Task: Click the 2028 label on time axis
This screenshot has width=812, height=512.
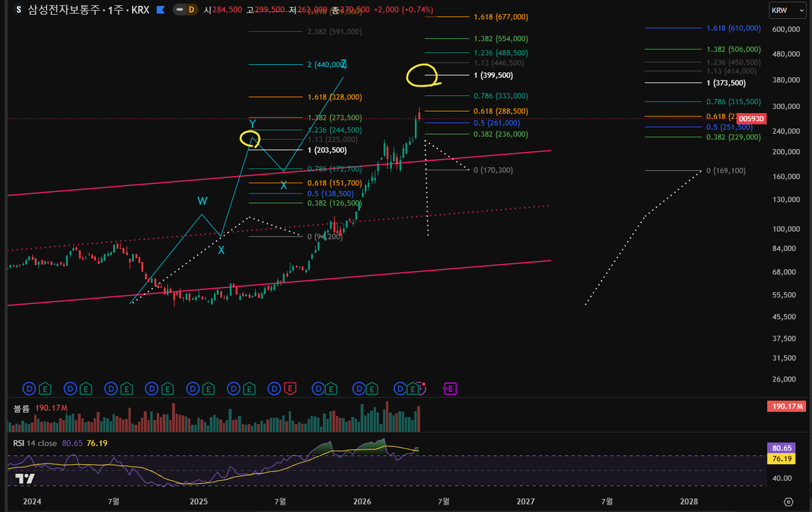Action: click(x=689, y=502)
